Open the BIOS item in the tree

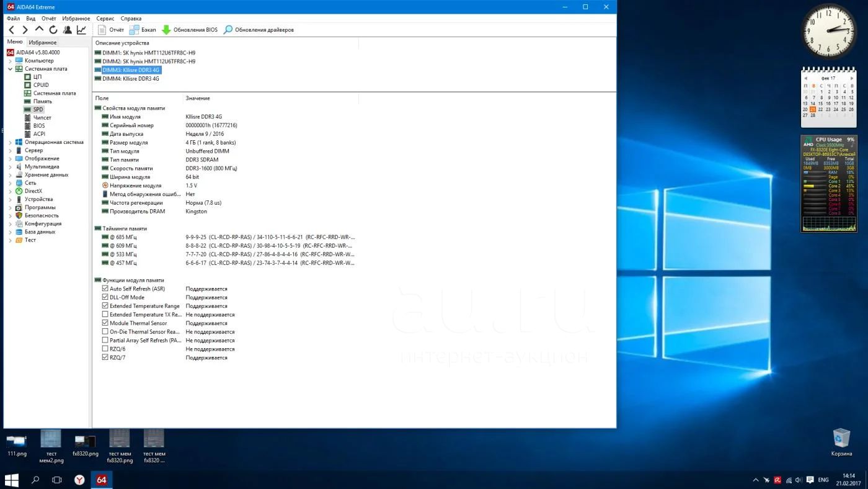click(x=39, y=125)
